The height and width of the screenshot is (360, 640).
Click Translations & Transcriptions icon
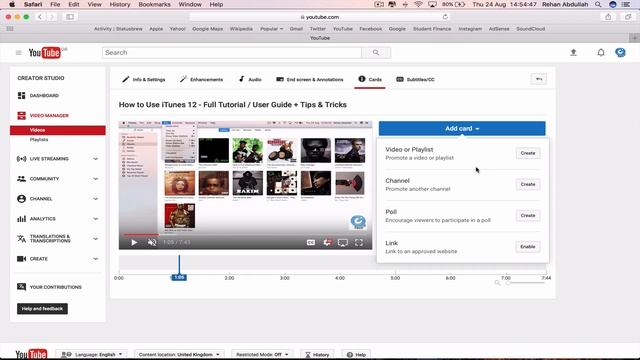click(22, 239)
